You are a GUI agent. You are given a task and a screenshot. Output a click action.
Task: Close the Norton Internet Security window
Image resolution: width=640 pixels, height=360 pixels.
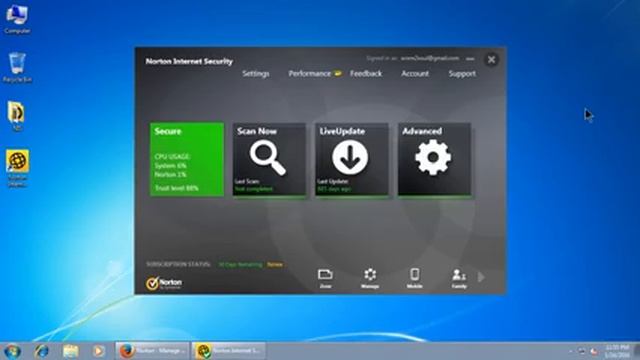coord(491,60)
